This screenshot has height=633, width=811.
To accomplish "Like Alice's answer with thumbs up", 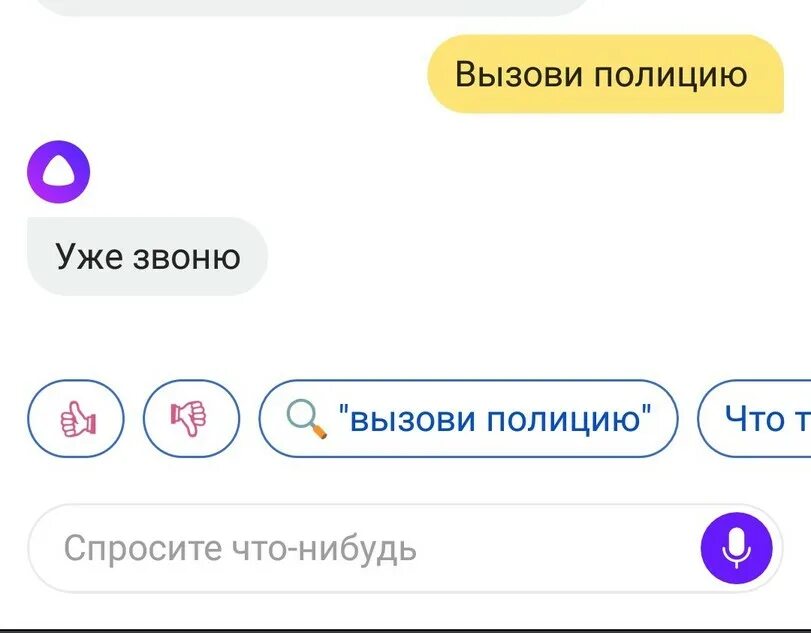I will [76, 418].
